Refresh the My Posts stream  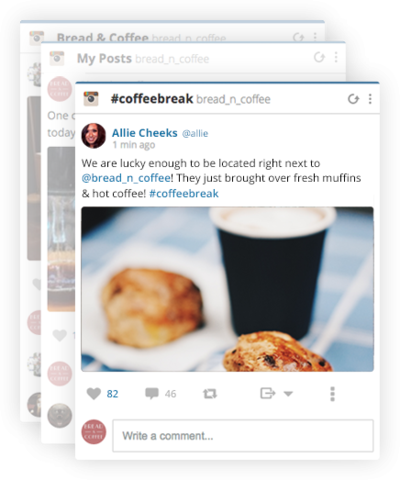pyautogui.click(x=319, y=57)
